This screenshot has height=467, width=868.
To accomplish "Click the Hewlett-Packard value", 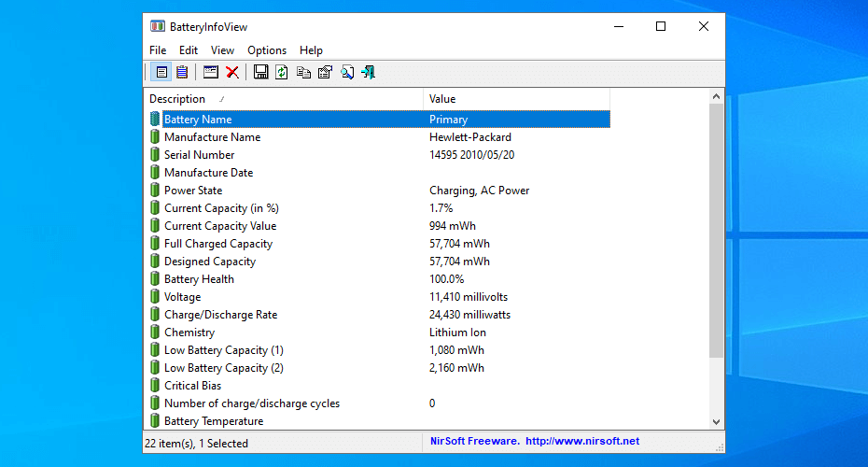I will pos(470,137).
